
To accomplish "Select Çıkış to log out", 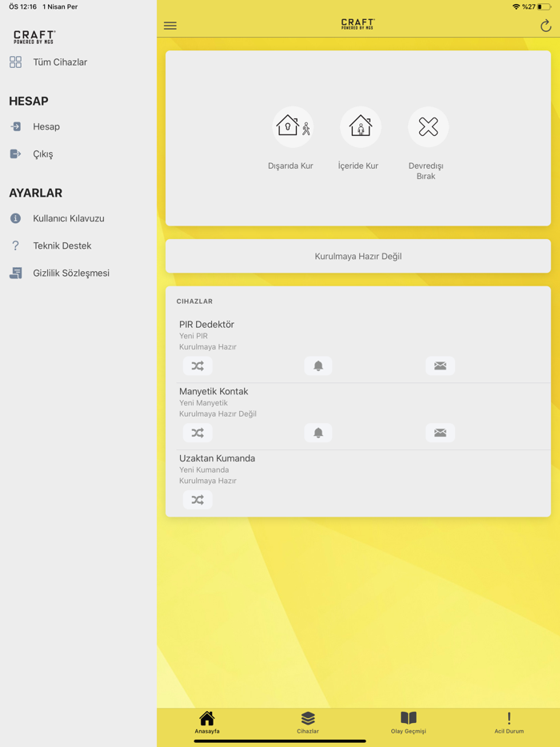I will pyautogui.click(x=43, y=154).
